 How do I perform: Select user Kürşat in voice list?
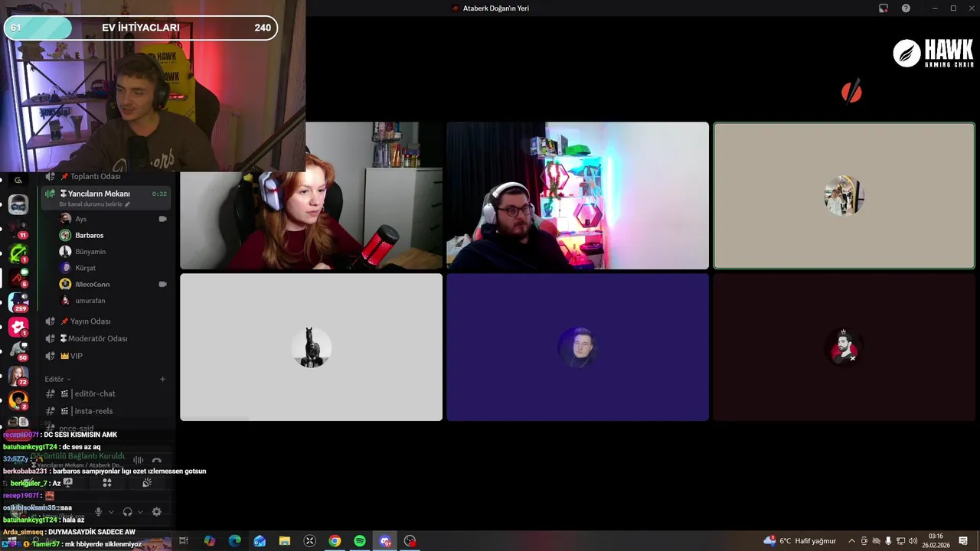point(113,268)
